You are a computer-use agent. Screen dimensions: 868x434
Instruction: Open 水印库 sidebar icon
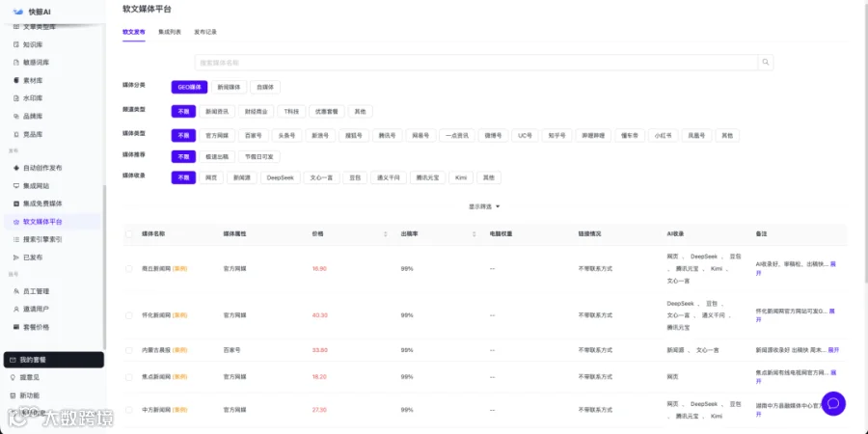(x=16, y=98)
